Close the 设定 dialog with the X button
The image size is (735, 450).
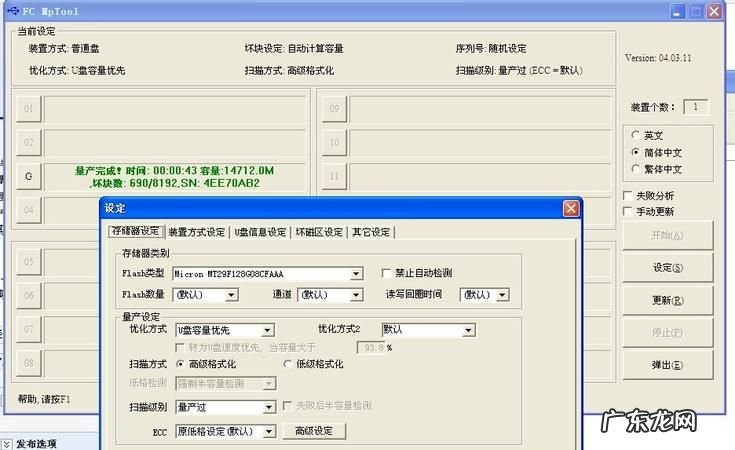(571, 208)
